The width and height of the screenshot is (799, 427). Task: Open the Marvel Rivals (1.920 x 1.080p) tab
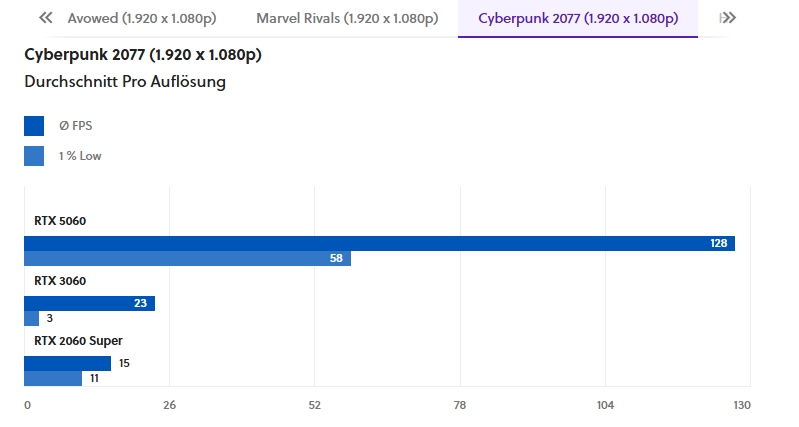tap(346, 19)
